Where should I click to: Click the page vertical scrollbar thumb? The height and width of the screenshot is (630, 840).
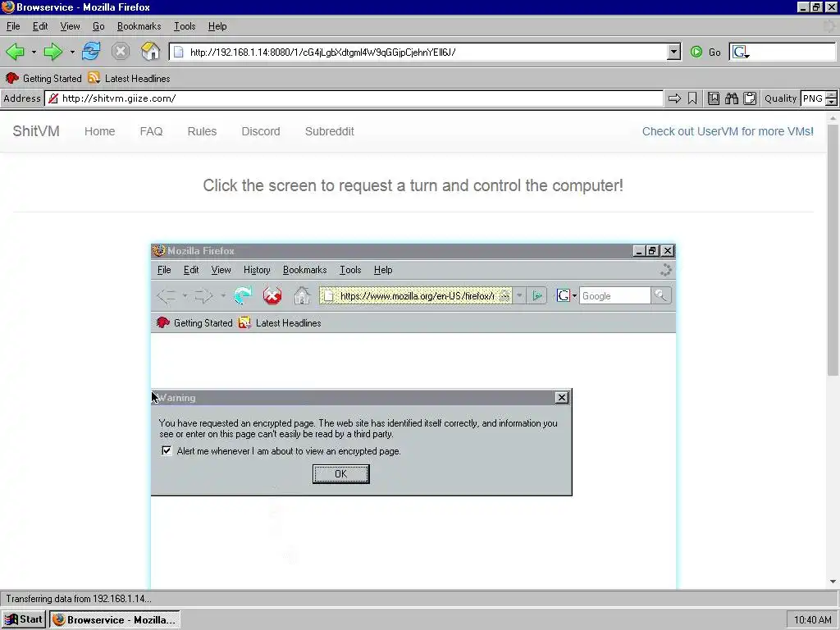point(833,249)
